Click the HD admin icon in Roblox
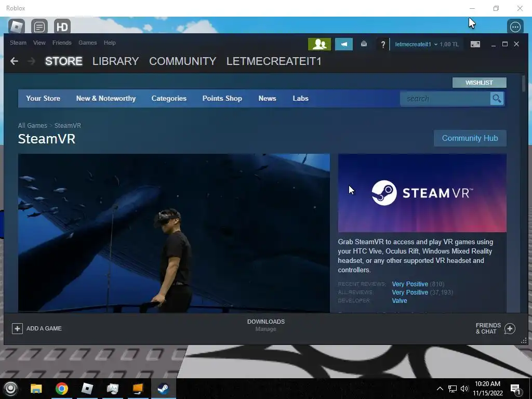Image resolution: width=532 pixels, height=399 pixels. pos(62,26)
